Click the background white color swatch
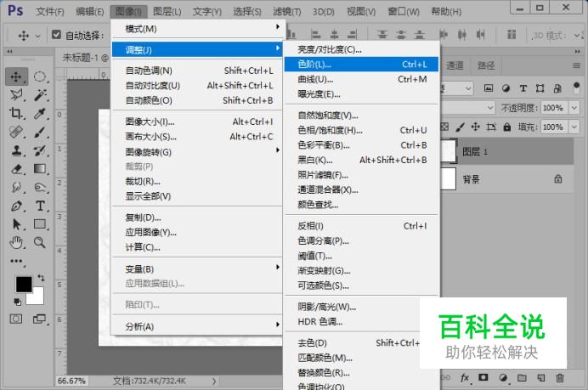 coord(38,298)
